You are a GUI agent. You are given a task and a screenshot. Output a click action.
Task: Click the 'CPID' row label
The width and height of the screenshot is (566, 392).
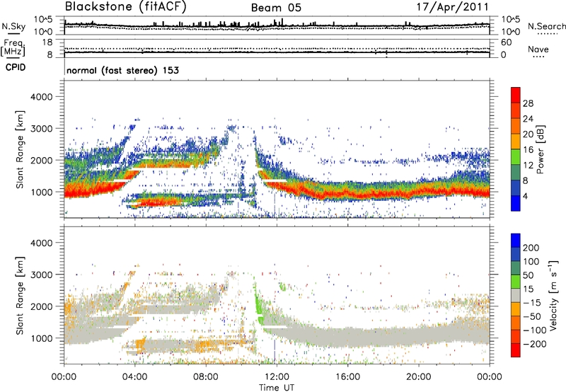[16, 67]
